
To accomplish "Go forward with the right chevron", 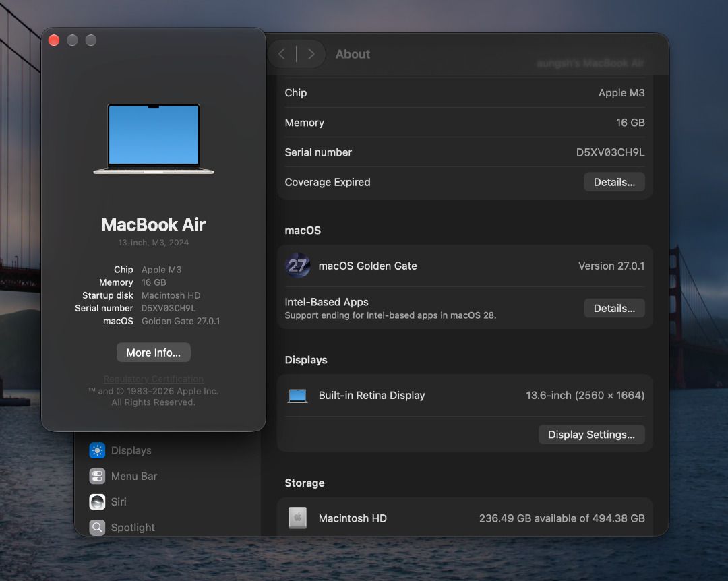I will pyautogui.click(x=311, y=54).
